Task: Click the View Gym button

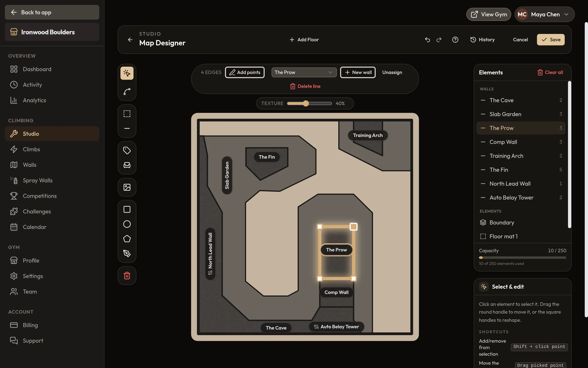Action: coord(488,14)
